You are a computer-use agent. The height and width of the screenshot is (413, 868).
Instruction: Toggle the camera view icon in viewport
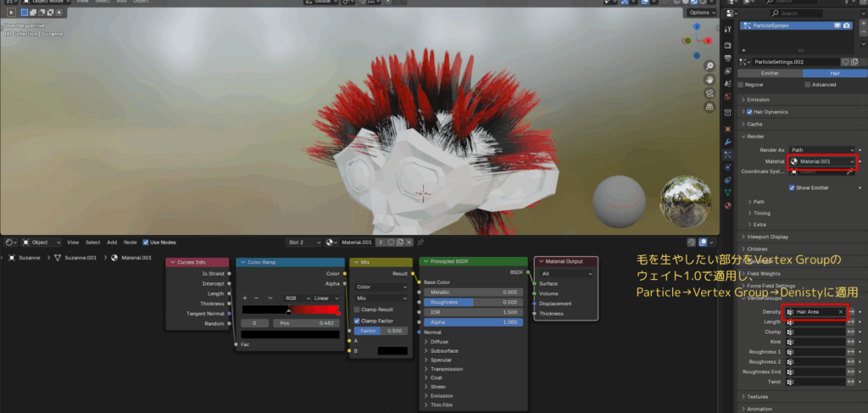pos(709,93)
